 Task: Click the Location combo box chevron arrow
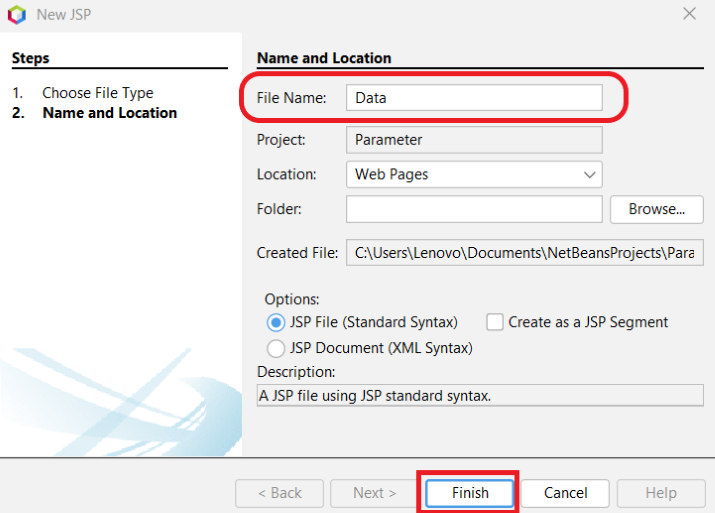coord(589,175)
